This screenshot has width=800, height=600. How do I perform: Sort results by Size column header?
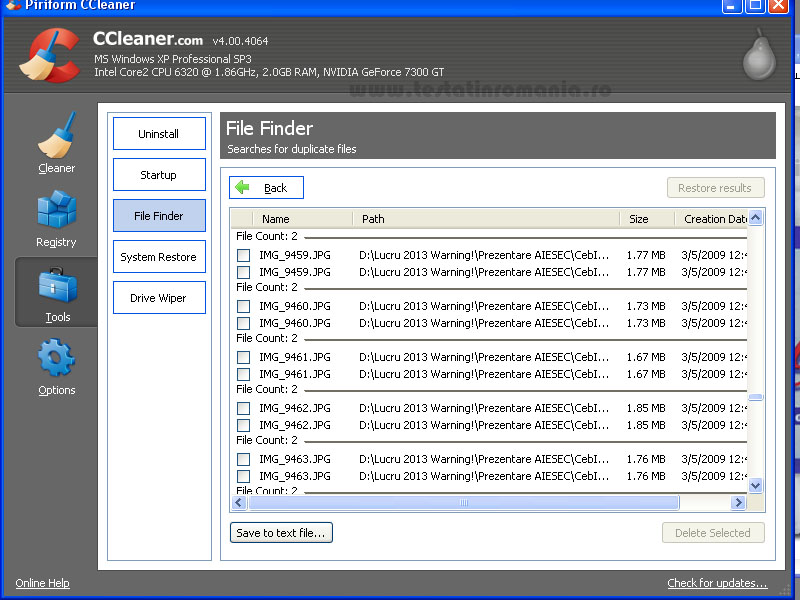click(638, 219)
